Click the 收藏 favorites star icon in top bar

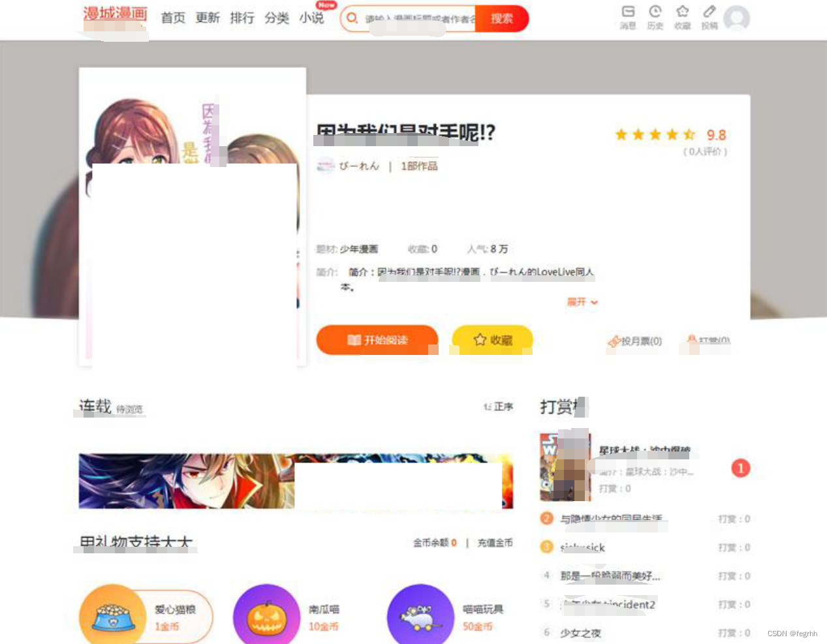point(681,16)
